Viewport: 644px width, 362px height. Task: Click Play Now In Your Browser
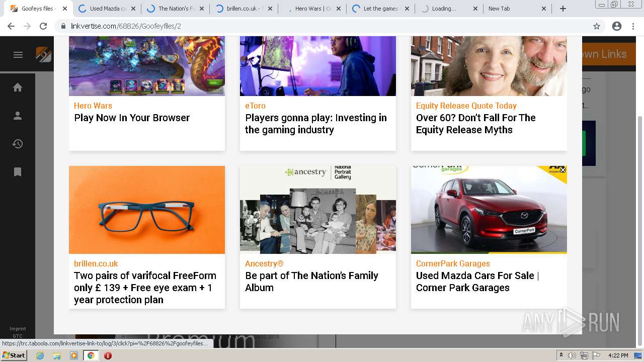coord(132,118)
